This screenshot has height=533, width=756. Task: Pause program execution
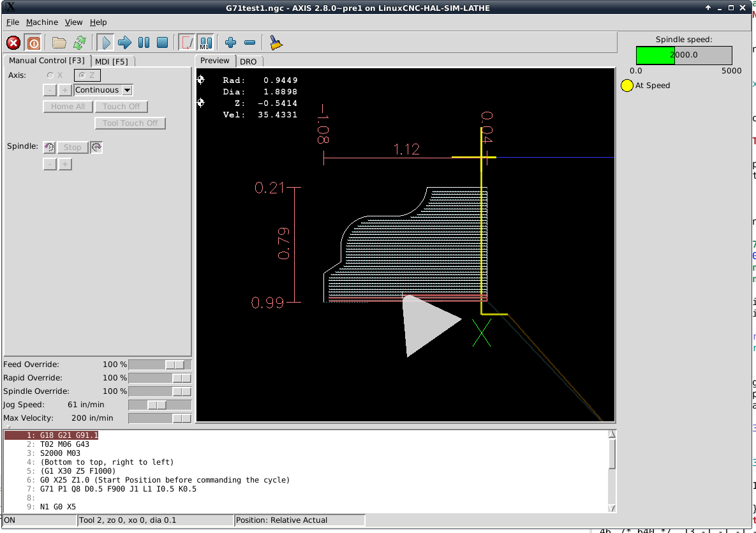click(144, 43)
